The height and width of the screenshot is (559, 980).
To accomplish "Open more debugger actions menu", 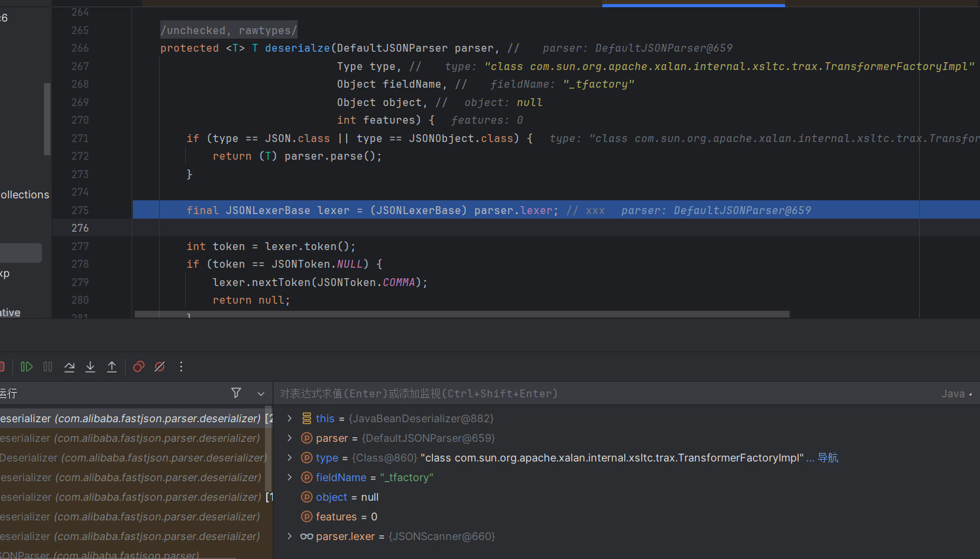I will (181, 367).
